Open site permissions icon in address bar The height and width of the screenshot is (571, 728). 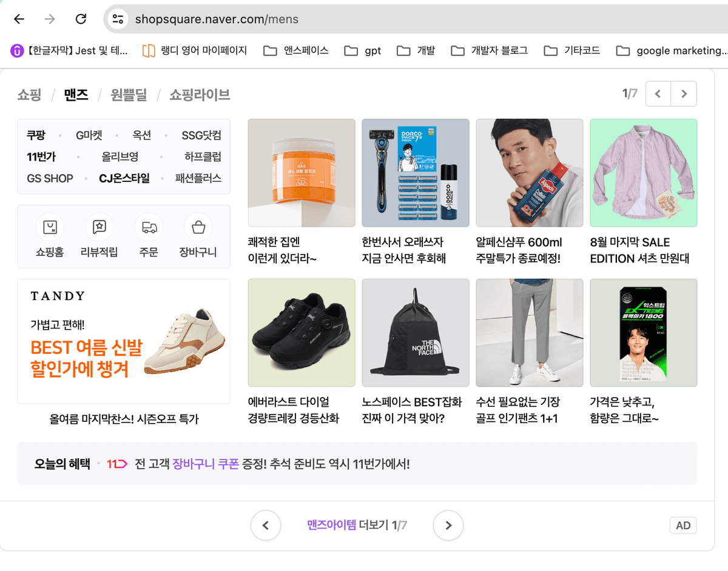[x=117, y=19]
